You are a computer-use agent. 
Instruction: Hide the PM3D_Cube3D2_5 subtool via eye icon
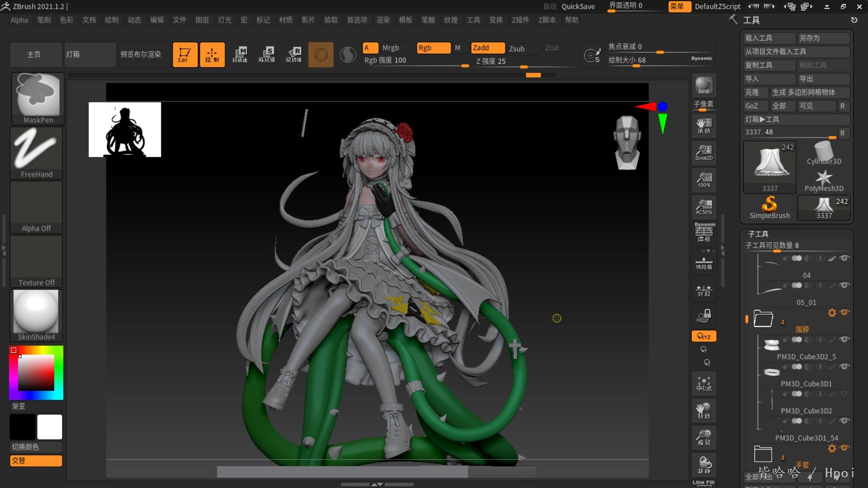pyautogui.click(x=844, y=339)
